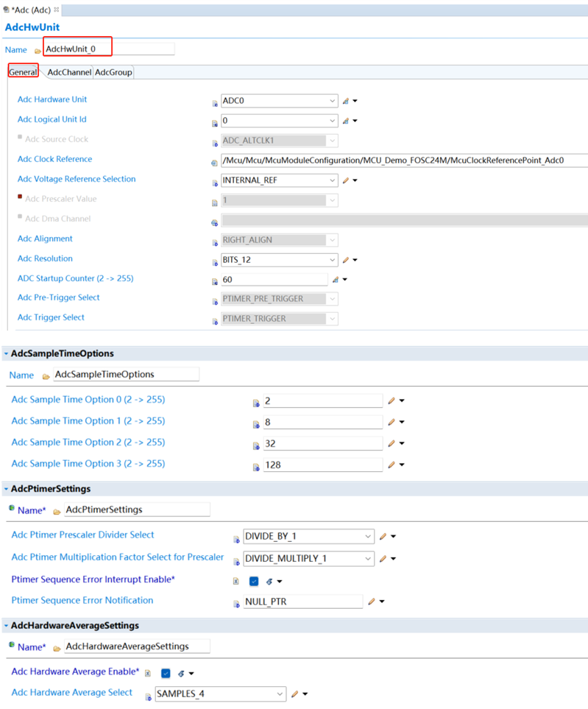Open the Adc Resolution BITS_12 dropdown
Image resolution: width=588 pixels, height=709 pixels.
333,260
